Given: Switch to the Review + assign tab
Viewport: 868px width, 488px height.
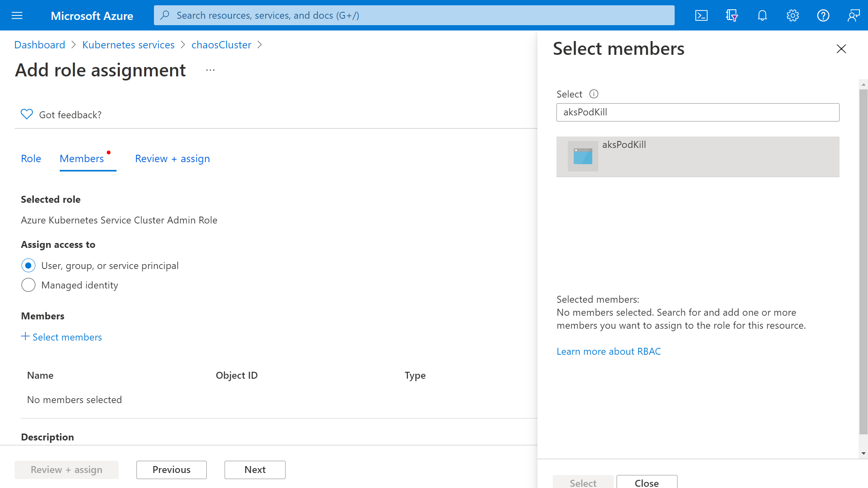Looking at the screenshot, I should click(172, 159).
